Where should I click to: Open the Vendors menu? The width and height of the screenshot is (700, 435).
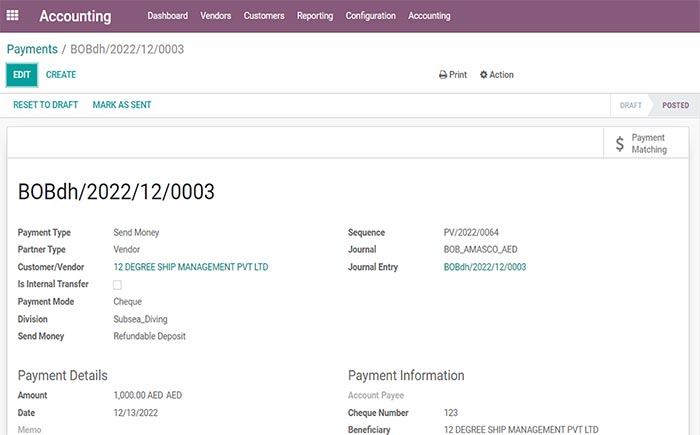coord(215,16)
